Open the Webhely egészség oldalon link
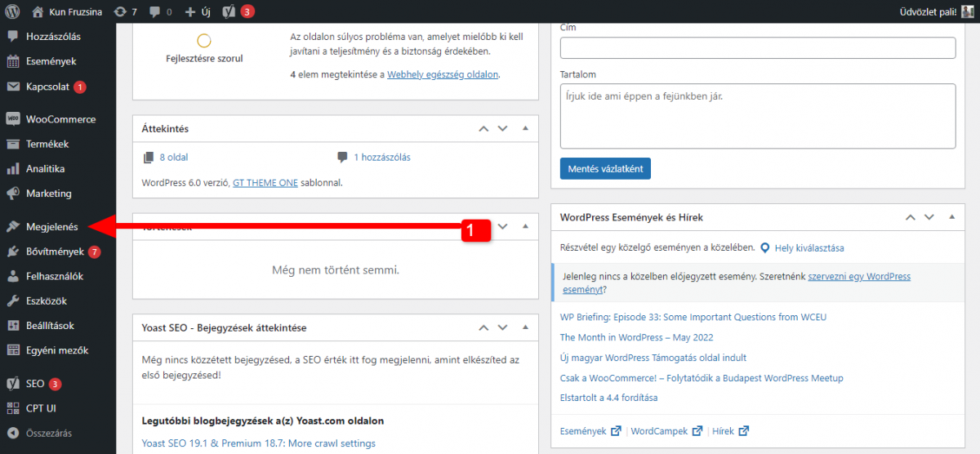 [442, 74]
